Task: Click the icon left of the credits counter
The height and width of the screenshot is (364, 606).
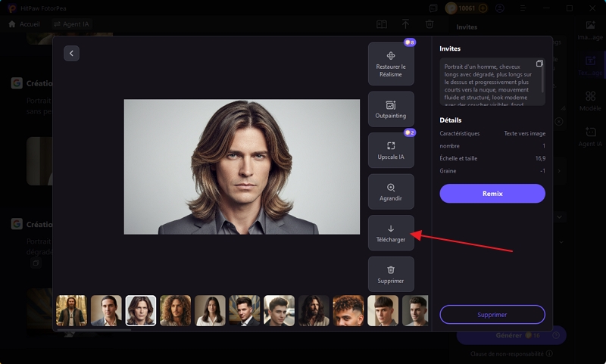Action: [433, 8]
